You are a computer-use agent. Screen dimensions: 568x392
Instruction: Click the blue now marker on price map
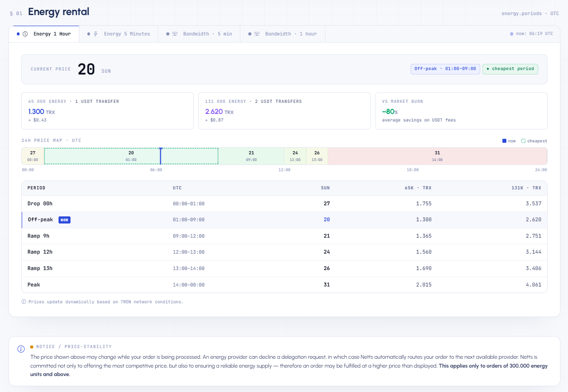pos(161,156)
